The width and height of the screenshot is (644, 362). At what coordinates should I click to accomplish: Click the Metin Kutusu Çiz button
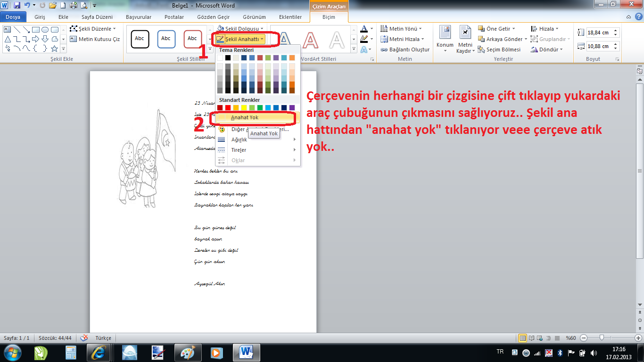95,39
